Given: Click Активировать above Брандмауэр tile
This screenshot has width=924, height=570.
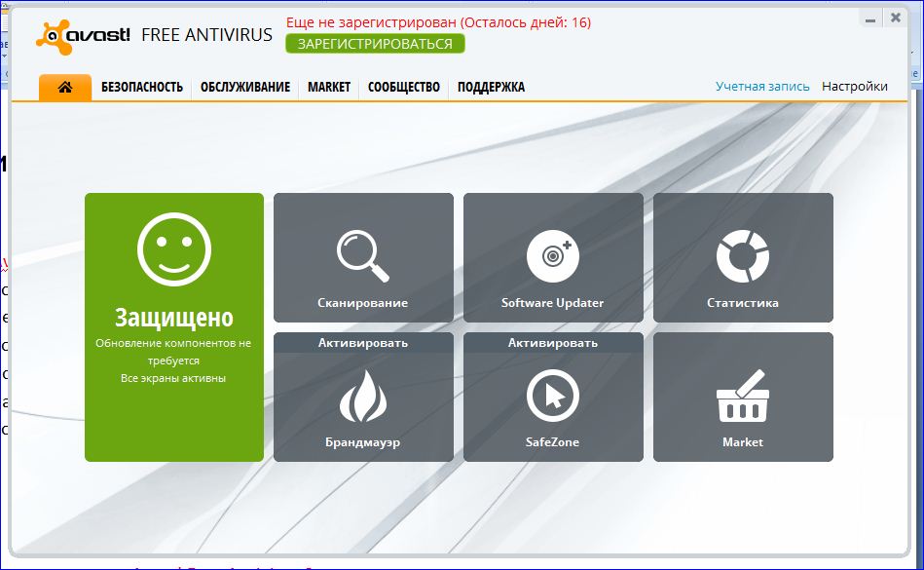Looking at the screenshot, I should 363,343.
